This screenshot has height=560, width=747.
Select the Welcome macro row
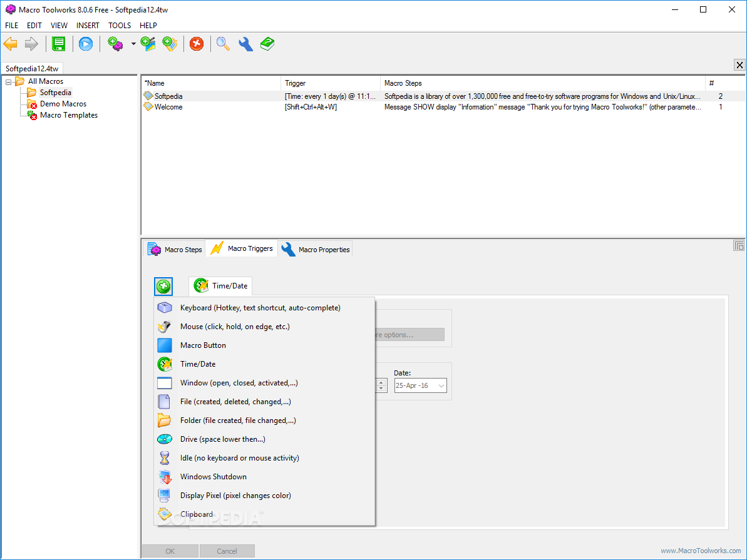(x=443, y=107)
